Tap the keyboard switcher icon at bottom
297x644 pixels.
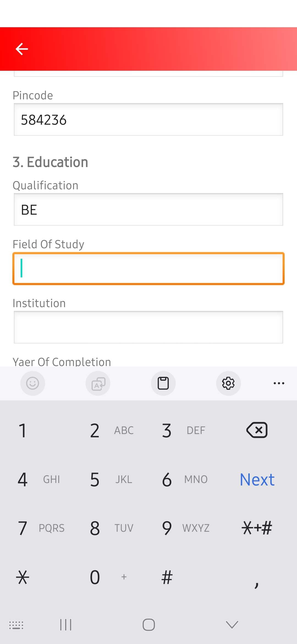pyautogui.click(x=16, y=625)
